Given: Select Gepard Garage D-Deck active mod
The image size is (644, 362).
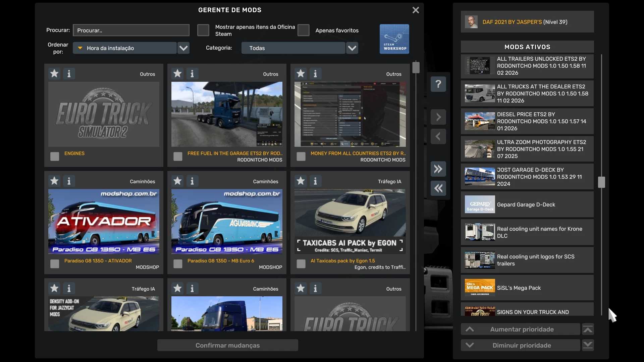Looking at the screenshot, I should click(527, 204).
